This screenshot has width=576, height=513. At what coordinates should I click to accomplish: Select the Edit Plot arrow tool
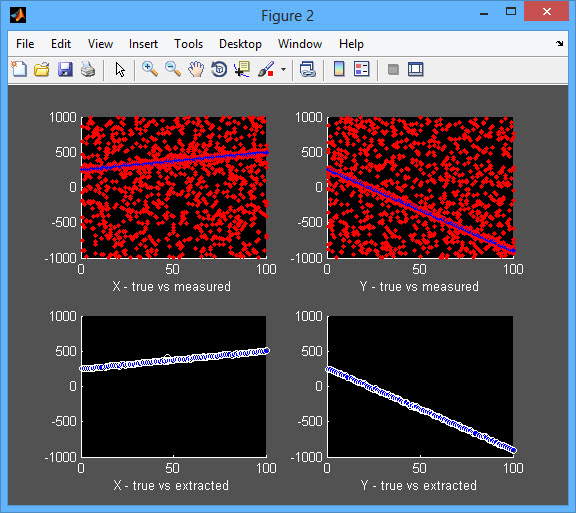120,69
